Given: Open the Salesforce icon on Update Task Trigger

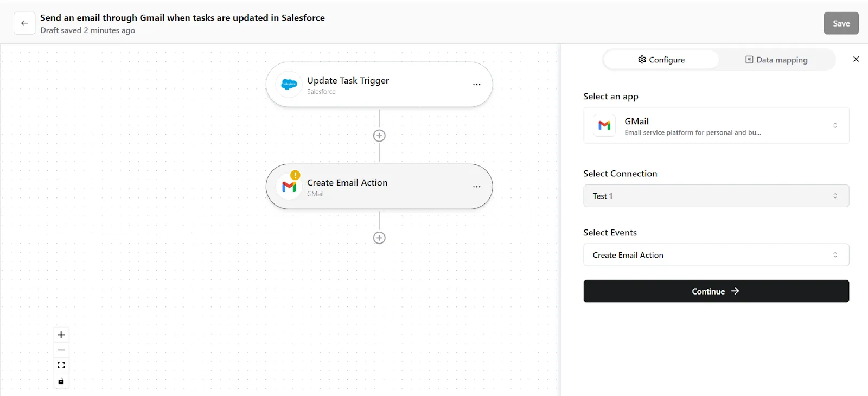Looking at the screenshot, I should [289, 85].
